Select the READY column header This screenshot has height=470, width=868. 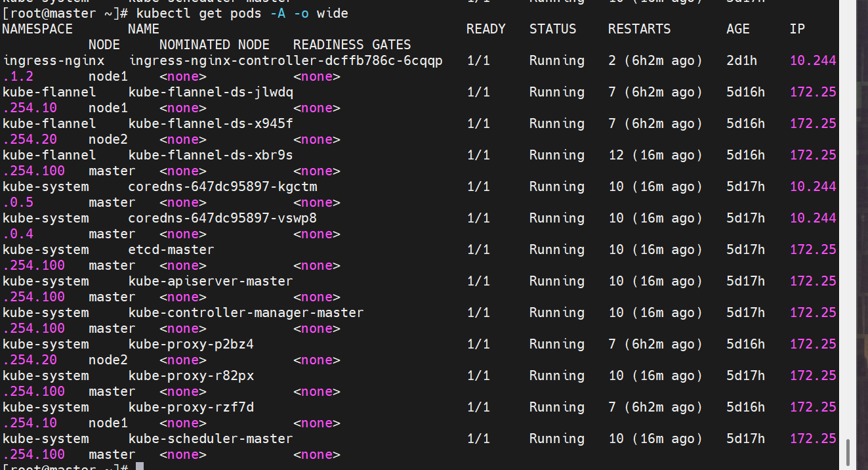coord(486,29)
